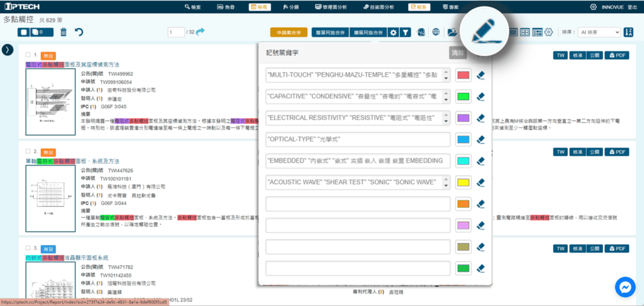Open the filter funnel icon
The width and height of the screenshot is (644, 306).
406,32
